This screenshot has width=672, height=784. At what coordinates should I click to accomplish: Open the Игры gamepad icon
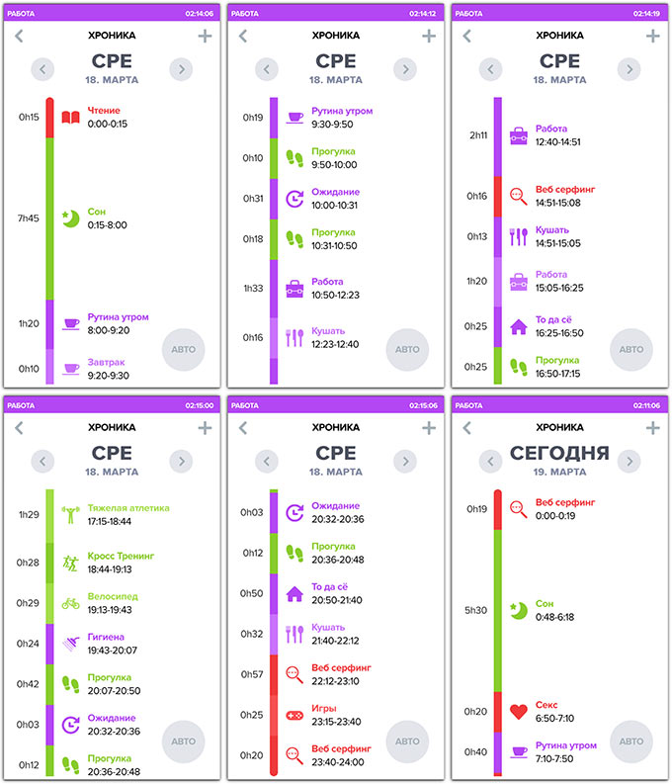click(x=294, y=714)
